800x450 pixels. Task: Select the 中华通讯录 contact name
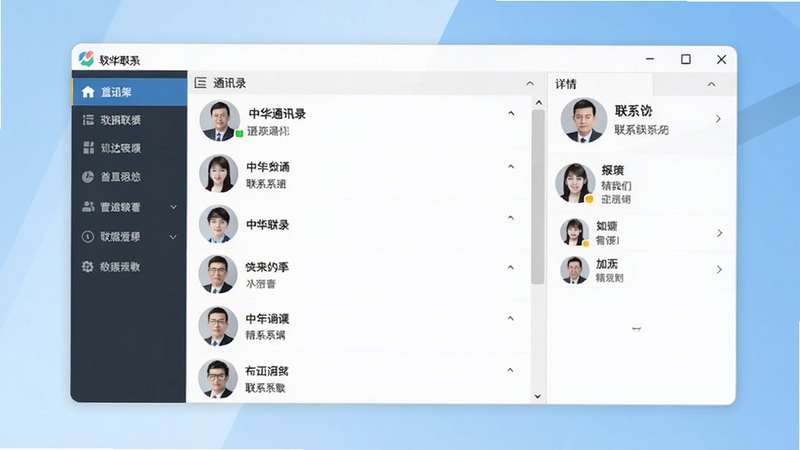277,113
